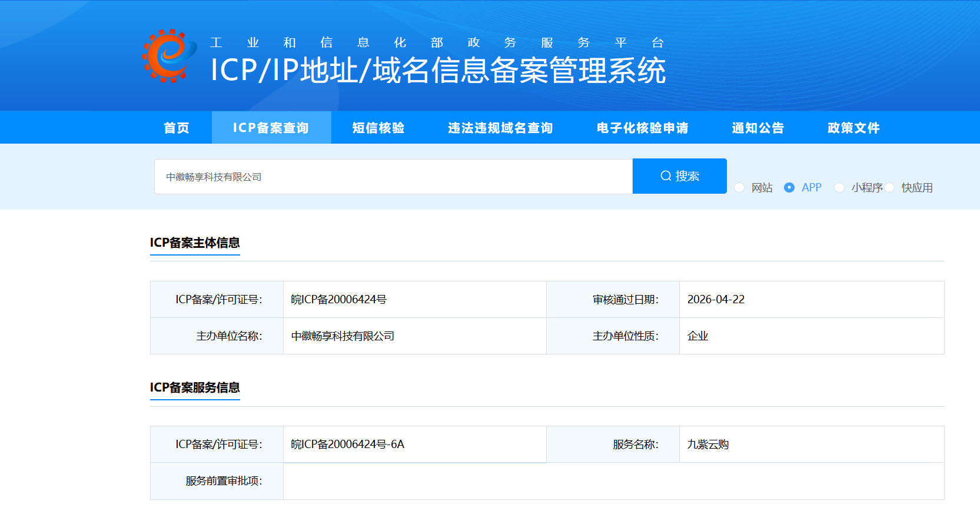Click 中徽畅享科技有限公司 in the table
980x524 pixels.
point(343,336)
